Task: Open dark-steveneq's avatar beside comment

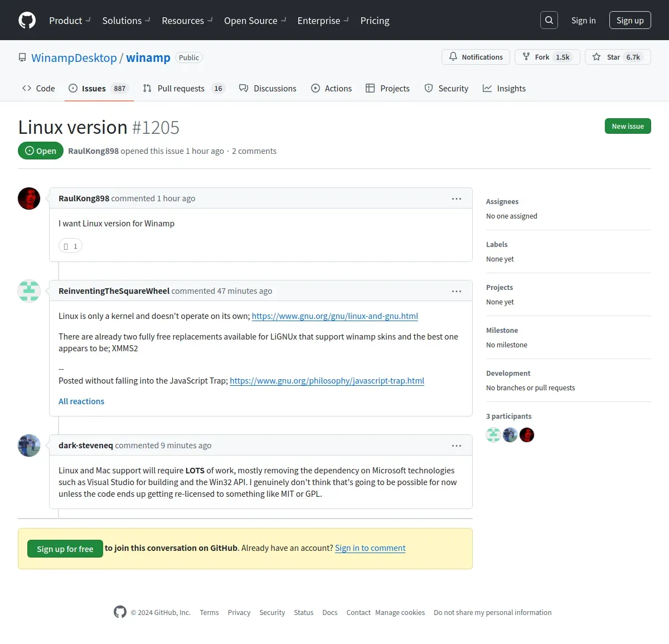Action: pos(29,446)
